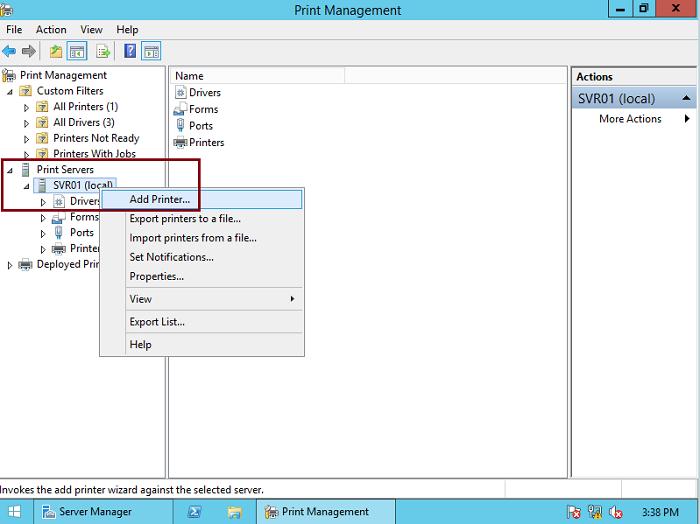Toggle the Show/Hide Console Tree toolbar icon

(x=76, y=51)
